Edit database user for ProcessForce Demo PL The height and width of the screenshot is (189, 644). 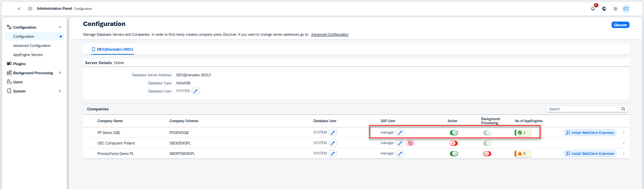[x=333, y=154]
